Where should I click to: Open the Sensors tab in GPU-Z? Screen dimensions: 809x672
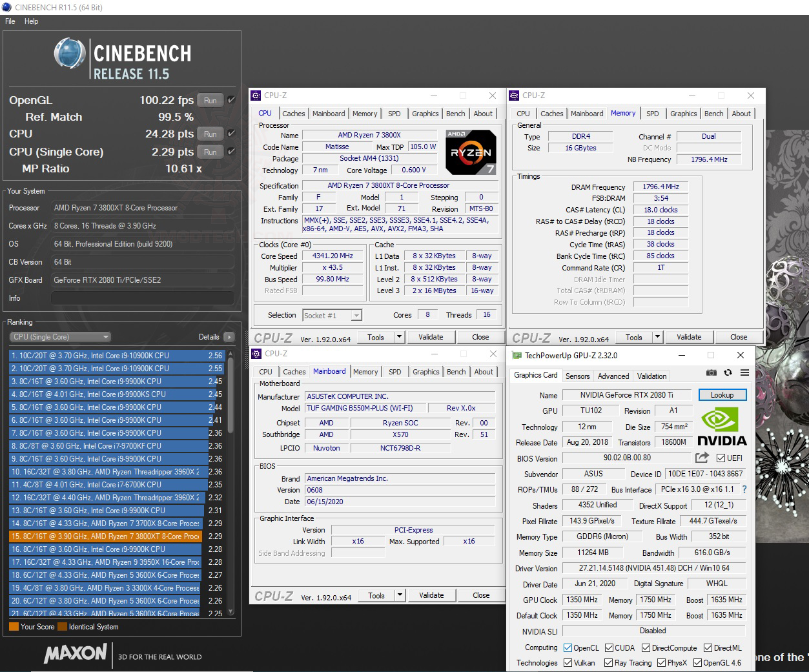(577, 376)
